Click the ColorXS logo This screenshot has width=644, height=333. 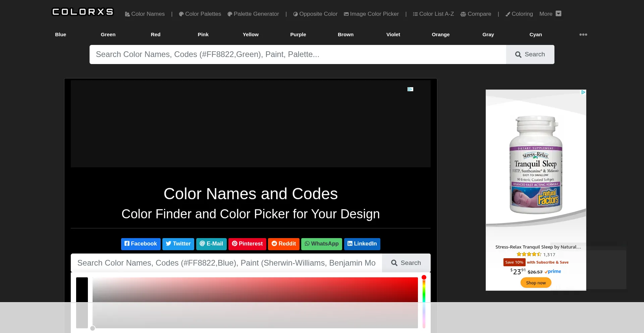click(83, 12)
